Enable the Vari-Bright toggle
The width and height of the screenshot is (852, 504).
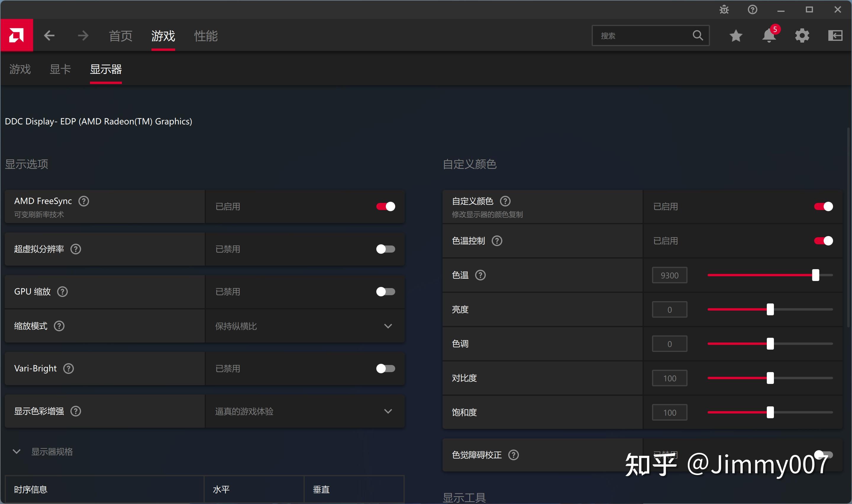coord(385,369)
